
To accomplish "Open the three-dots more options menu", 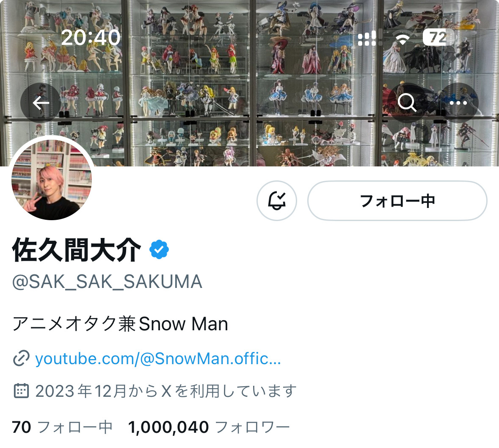I will click(458, 103).
